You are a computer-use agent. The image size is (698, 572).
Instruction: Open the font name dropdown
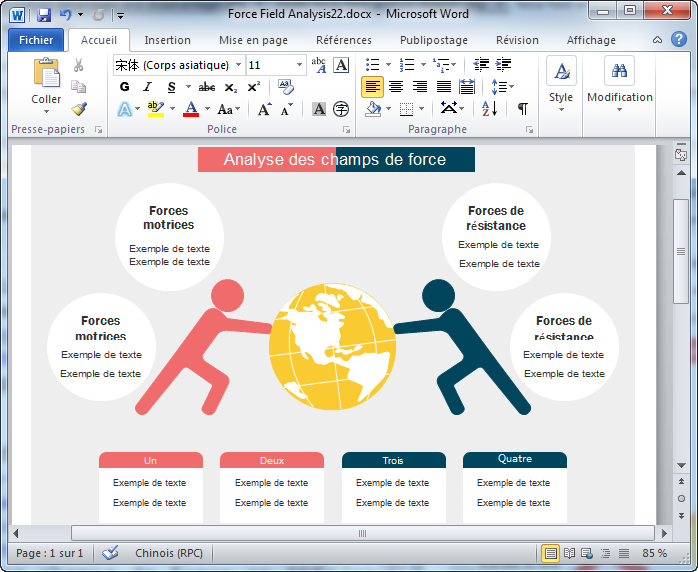pos(238,65)
